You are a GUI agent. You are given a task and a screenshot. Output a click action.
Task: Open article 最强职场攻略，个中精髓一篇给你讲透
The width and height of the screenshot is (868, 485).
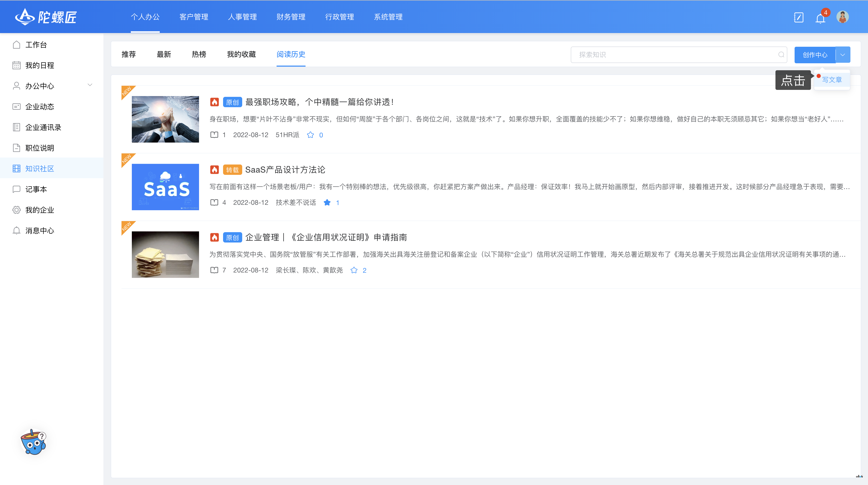319,102
